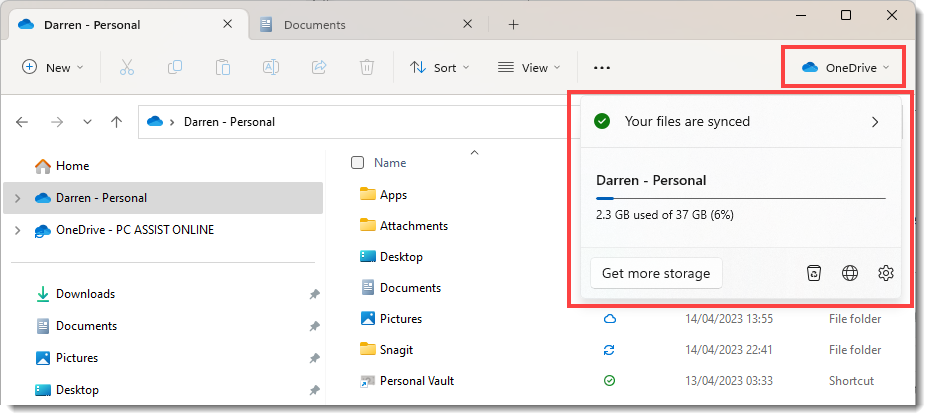Click the Delete trash icon in toolbar
The width and height of the screenshot is (931, 420).
pyautogui.click(x=367, y=67)
